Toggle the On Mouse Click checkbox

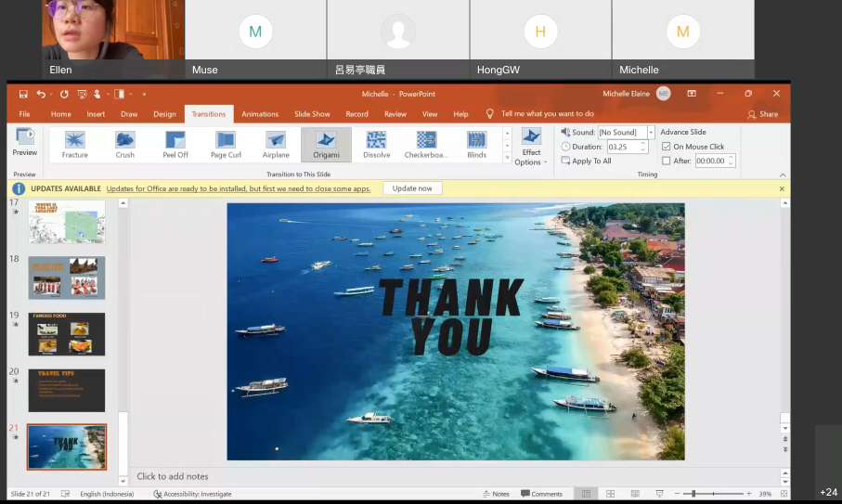pos(667,147)
